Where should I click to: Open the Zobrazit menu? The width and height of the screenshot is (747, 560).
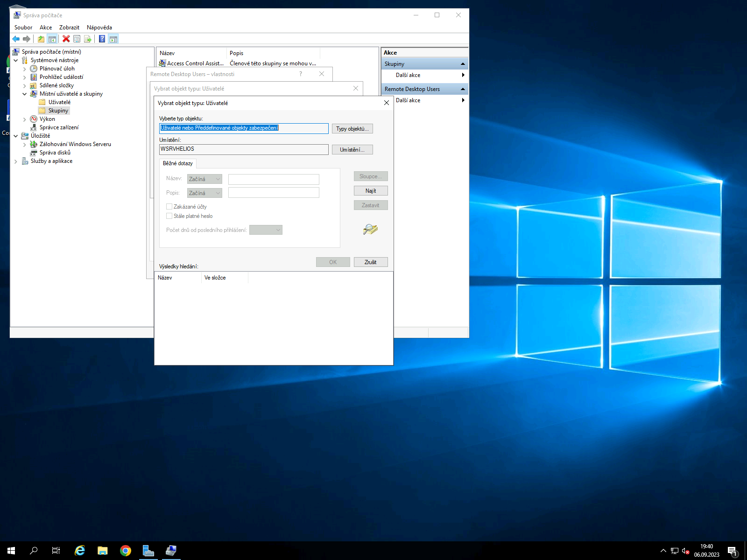point(69,28)
